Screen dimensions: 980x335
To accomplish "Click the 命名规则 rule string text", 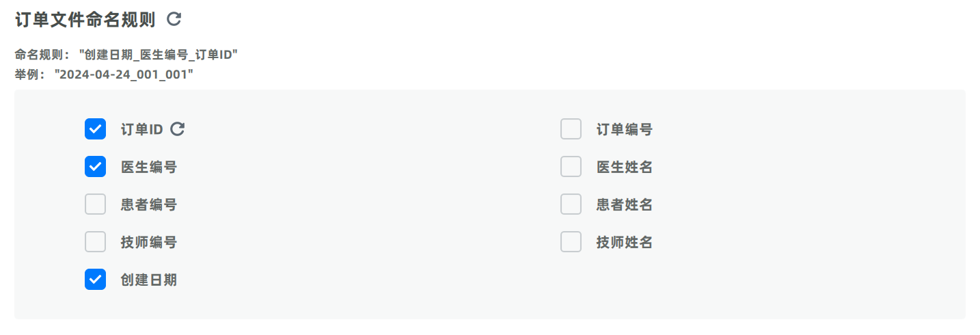I will (159, 55).
